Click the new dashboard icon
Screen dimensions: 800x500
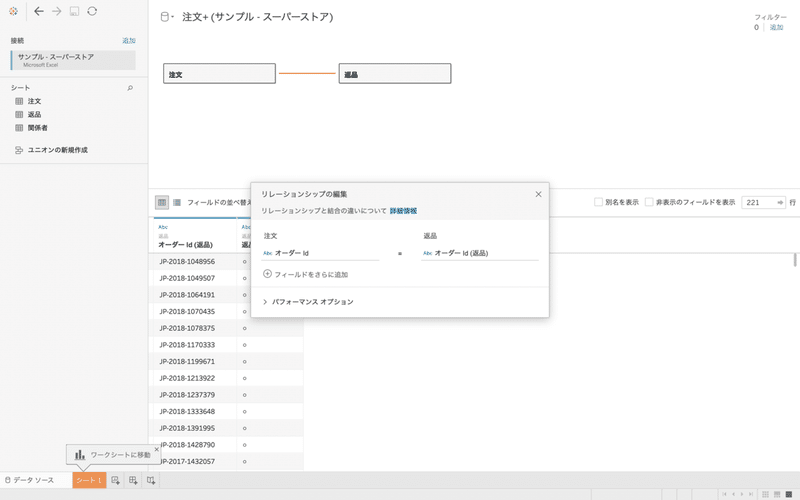133,481
